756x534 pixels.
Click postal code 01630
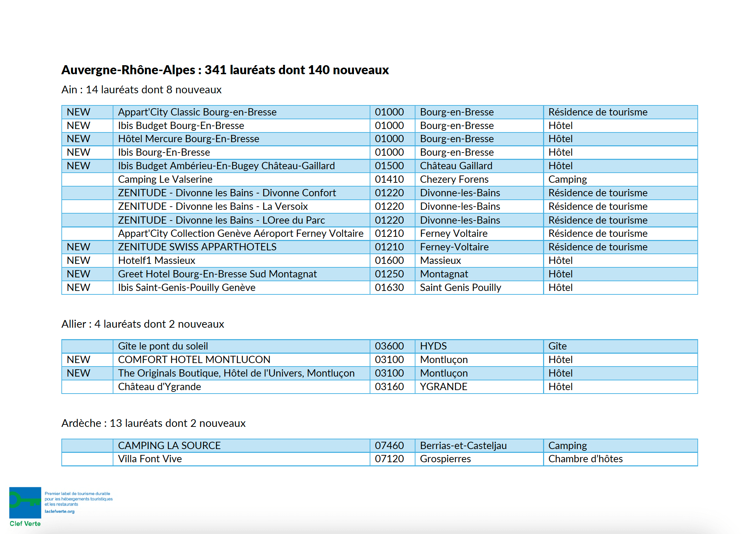click(x=393, y=288)
